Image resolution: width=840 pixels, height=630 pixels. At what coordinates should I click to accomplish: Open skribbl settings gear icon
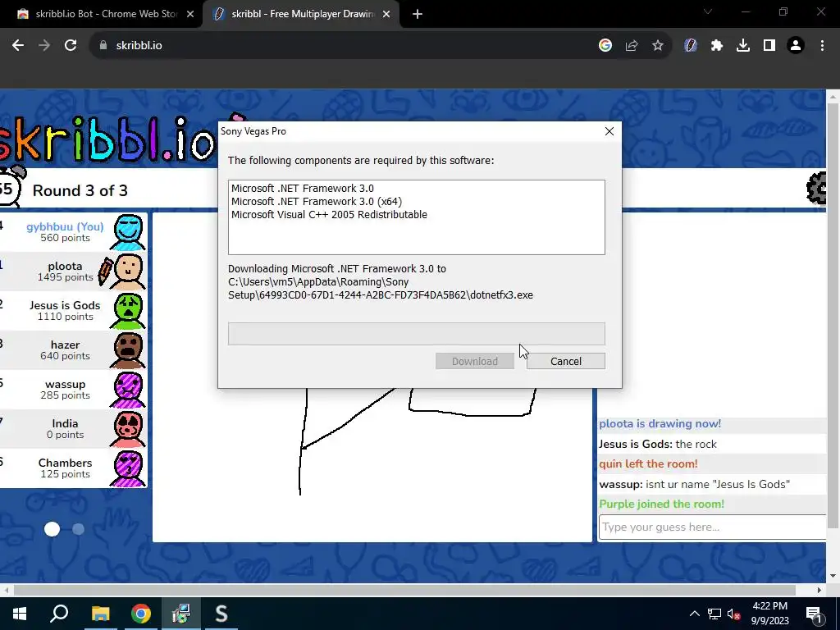[x=816, y=188]
